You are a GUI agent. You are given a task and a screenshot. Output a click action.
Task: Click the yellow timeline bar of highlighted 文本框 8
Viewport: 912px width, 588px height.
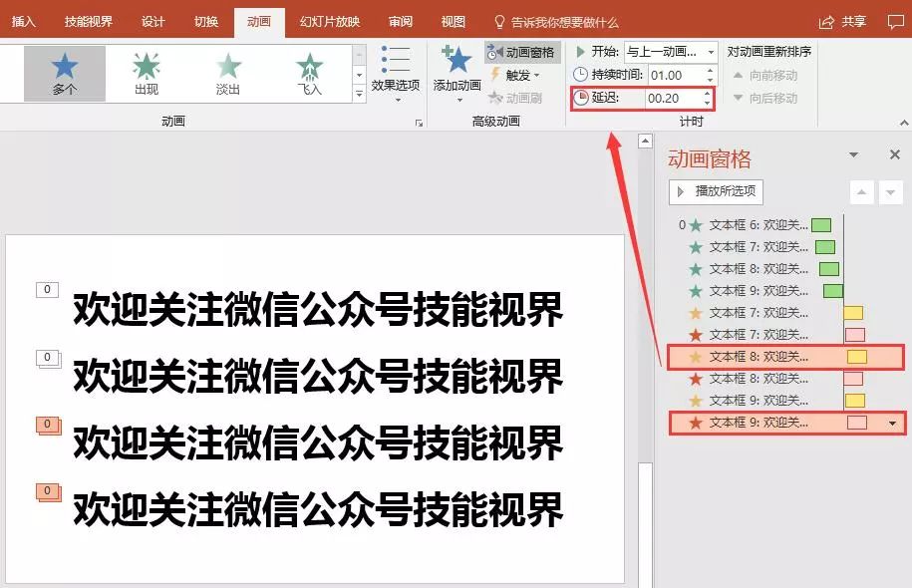[x=856, y=357]
